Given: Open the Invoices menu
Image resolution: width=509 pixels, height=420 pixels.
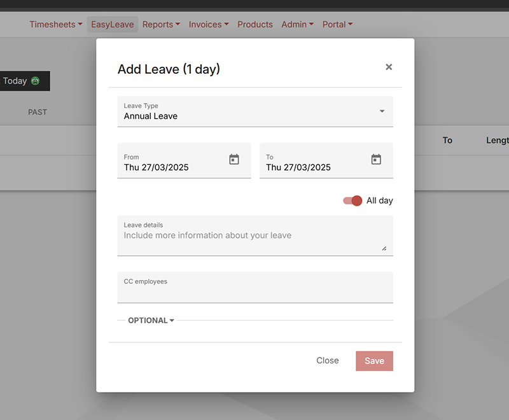Looking at the screenshot, I should 209,24.
